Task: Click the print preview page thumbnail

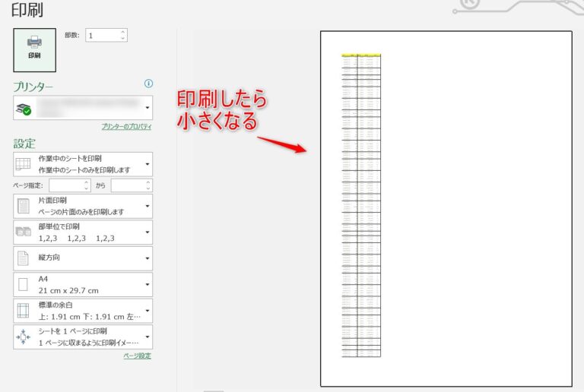Action: 446,208
